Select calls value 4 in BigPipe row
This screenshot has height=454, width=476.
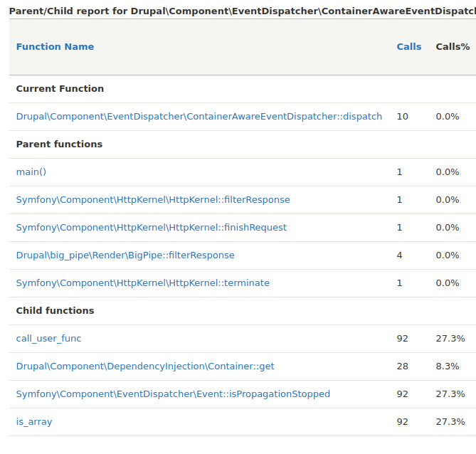(x=399, y=255)
